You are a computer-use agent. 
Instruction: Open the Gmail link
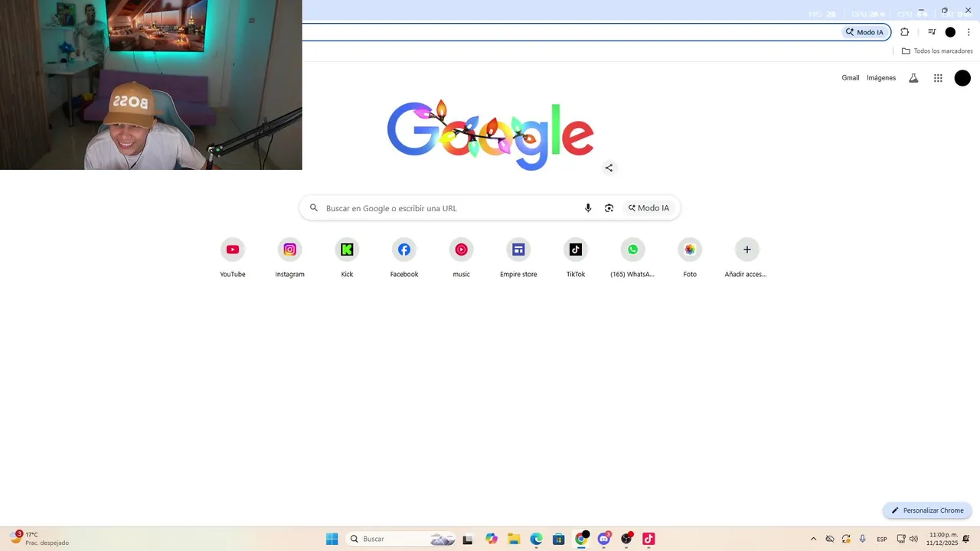(851, 78)
